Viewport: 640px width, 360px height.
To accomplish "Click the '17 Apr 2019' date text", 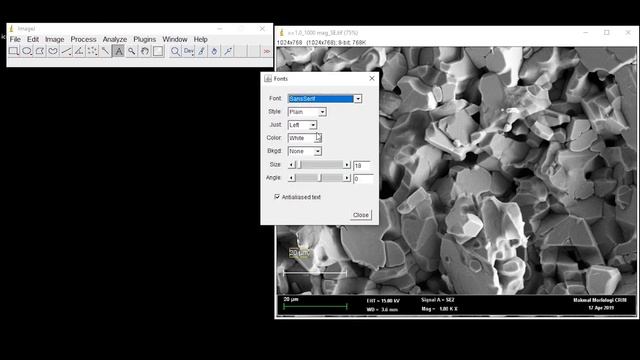I will point(601,308).
